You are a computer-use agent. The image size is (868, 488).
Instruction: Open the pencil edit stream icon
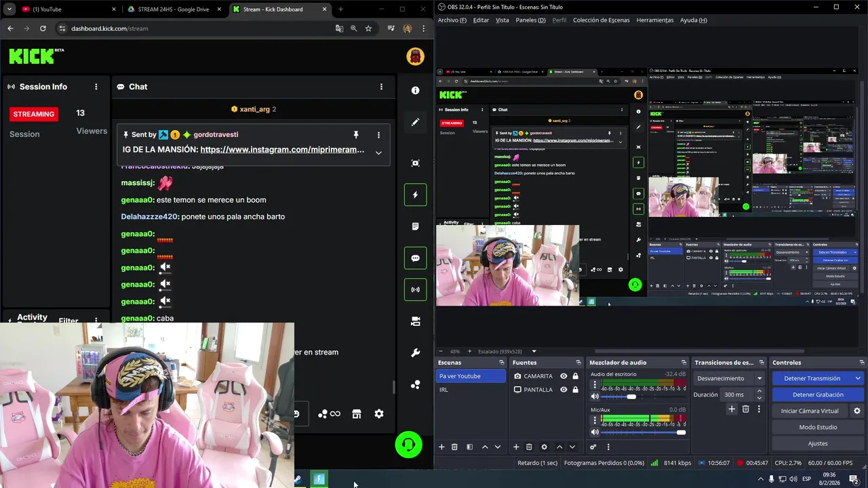coord(415,122)
